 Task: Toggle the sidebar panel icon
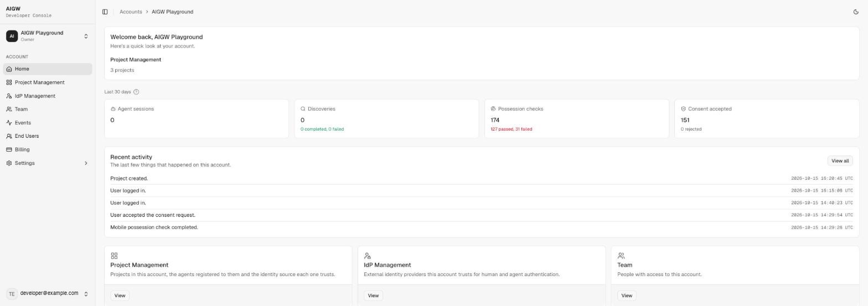(x=105, y=12)
